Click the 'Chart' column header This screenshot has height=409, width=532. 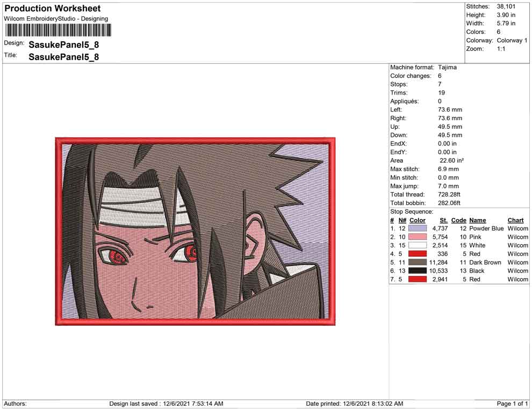pos(515,220)
